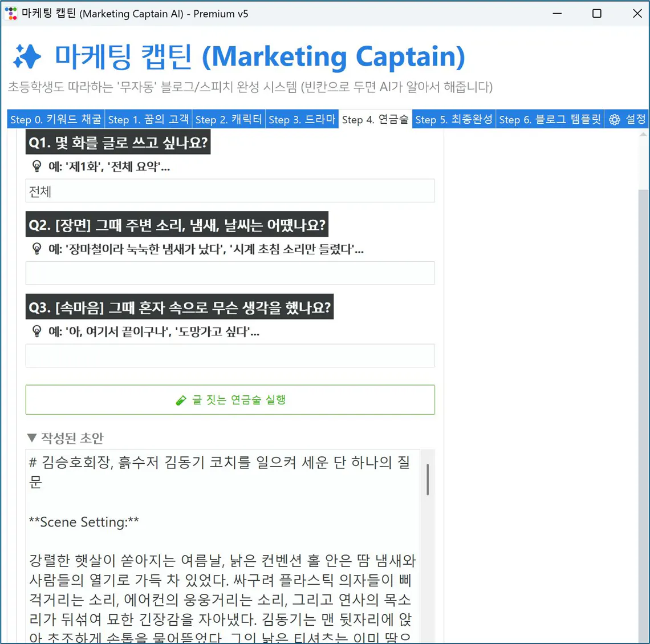Click the Q1 answer field containing 전체
This screenshot has width=650, height=644.
point(228,191)
